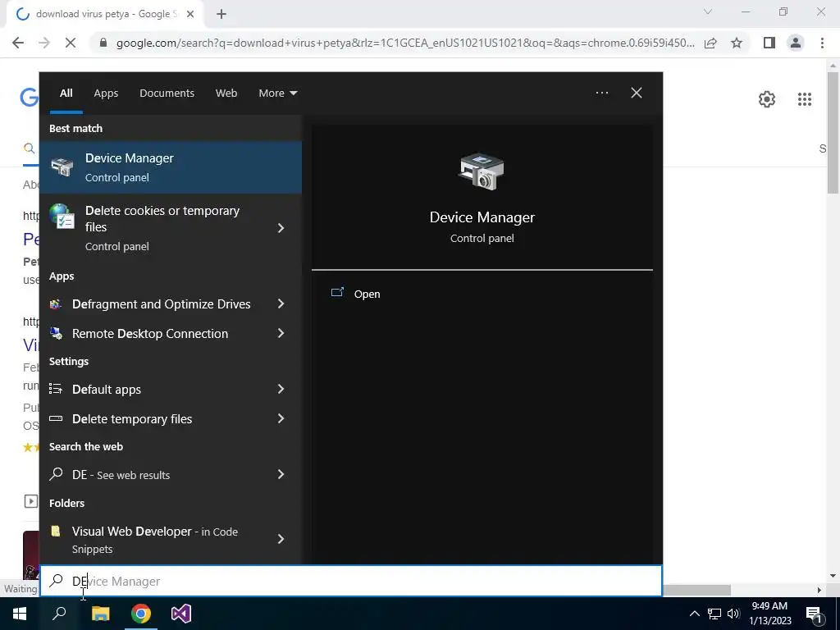Open Chrome three-dot menu

[822, 43]
